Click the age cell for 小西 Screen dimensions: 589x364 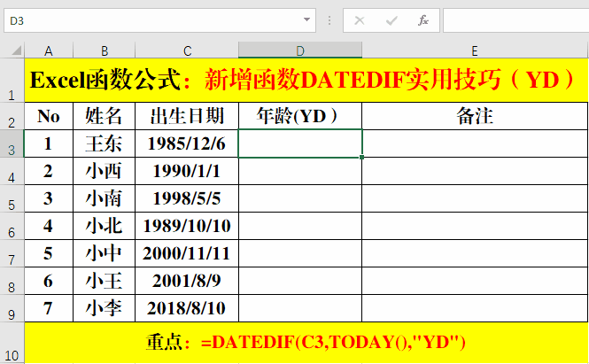(300, 171)
